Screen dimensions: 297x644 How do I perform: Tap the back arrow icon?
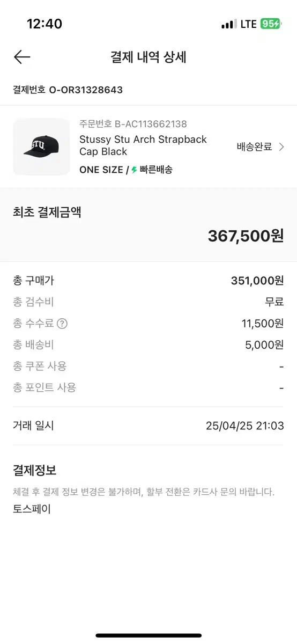pos(22,57)
